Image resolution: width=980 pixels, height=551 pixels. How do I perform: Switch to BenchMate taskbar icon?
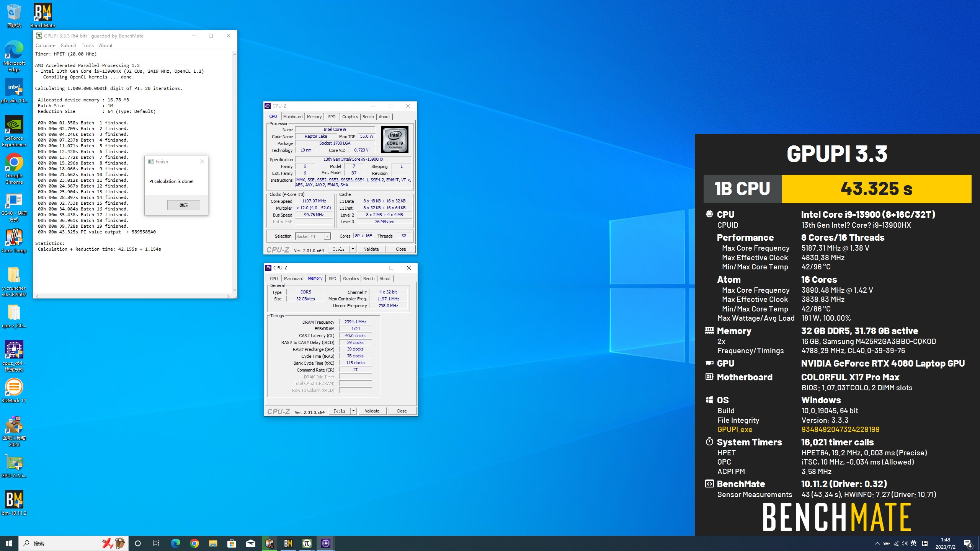pos(288,543)
